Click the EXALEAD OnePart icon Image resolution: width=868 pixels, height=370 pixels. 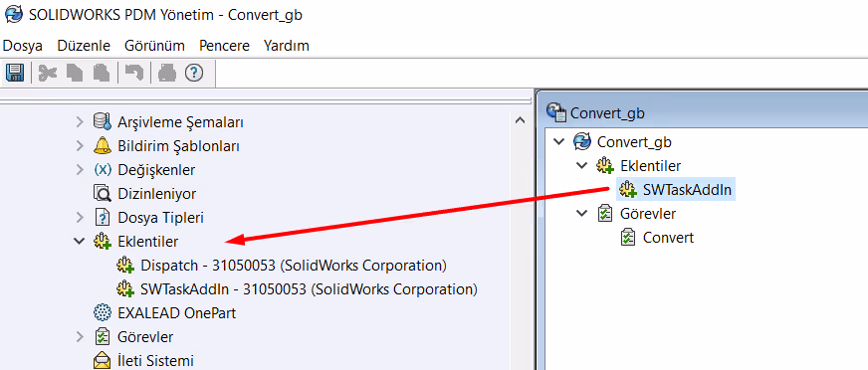[103, 313]
